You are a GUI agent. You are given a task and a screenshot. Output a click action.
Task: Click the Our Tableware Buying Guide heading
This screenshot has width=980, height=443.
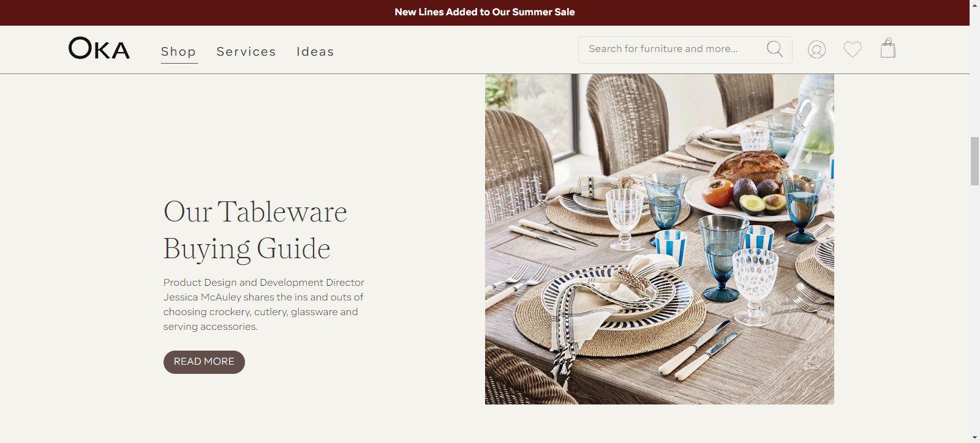255,230
